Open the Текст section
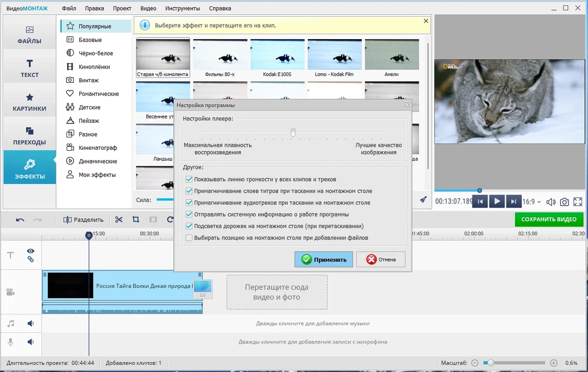Image resolution: width=588 pixels, height=372 pixels. [x=30, y=69]
